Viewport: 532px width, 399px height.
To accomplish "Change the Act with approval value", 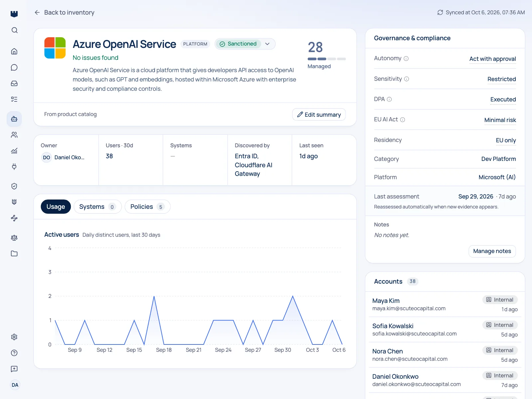I will click(x=492, y=59).
